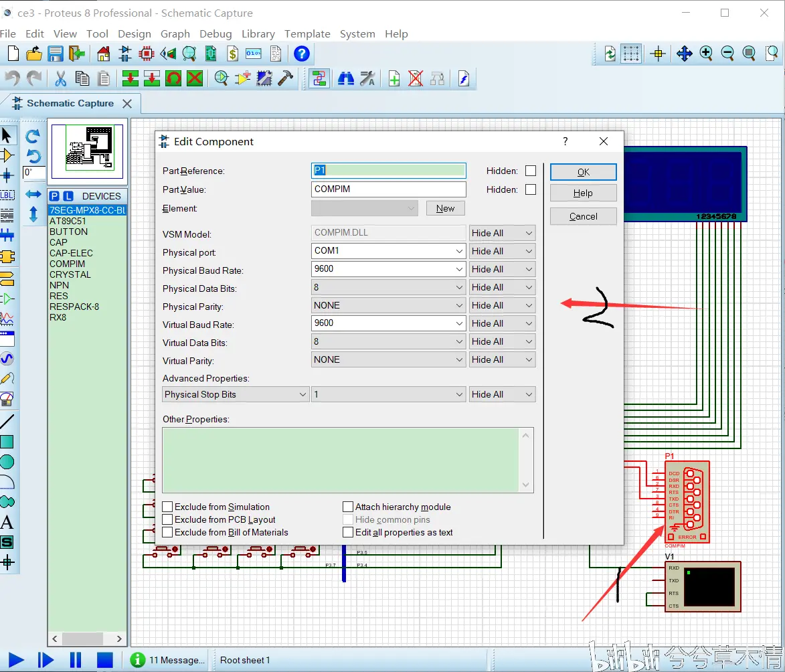Click the OK button
Viewport: 785px width, 672px height.
[583, 172]
